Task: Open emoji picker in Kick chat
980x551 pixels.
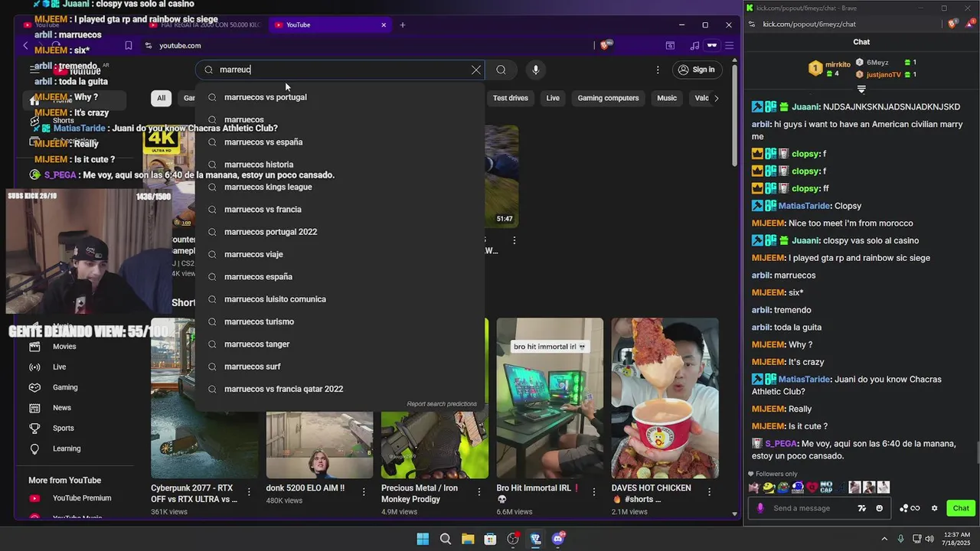Action: click(879, 508)
